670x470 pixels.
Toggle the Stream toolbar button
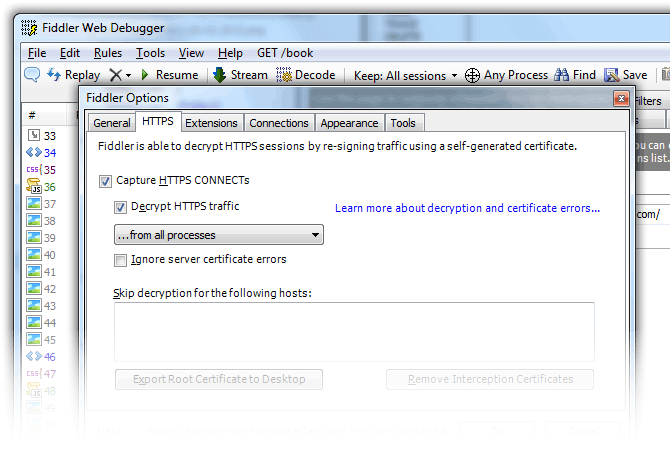coord(240,75)
